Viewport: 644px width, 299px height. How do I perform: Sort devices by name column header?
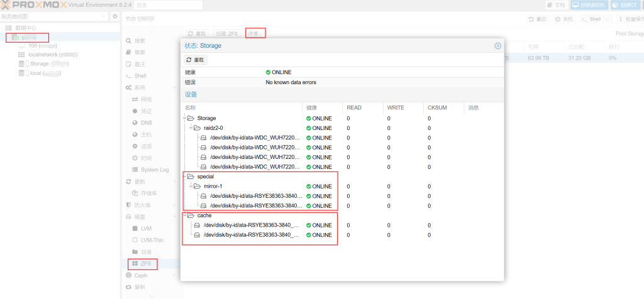(241, 108)
